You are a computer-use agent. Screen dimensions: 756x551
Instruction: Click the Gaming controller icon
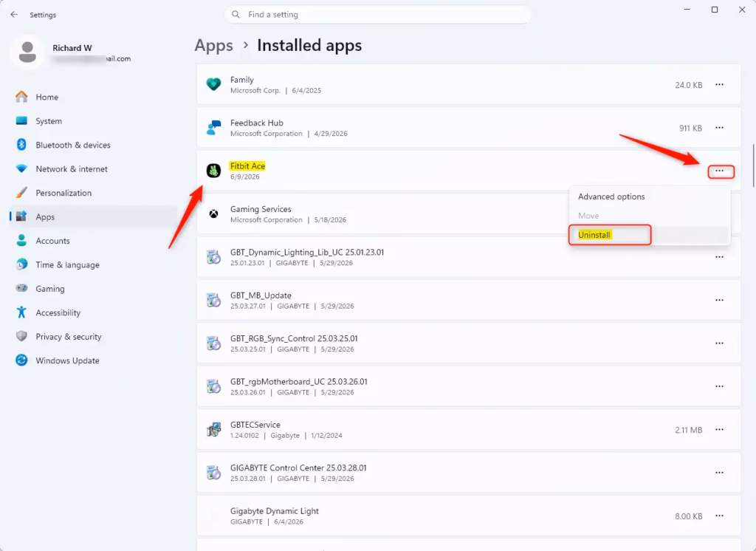tap(21, 288)
